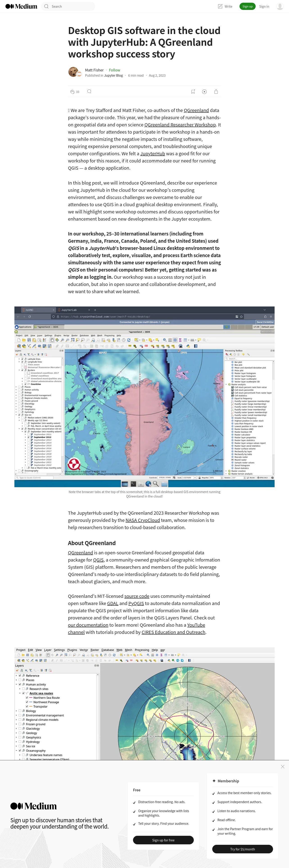Click the Pan Map hand tool in second QGIS screenshot
Image resolution: width=289 pixels, height=868 pixels.
pos(48,655)
